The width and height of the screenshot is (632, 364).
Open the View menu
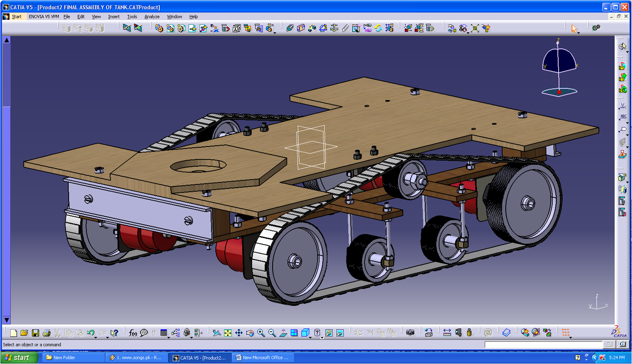96,17
